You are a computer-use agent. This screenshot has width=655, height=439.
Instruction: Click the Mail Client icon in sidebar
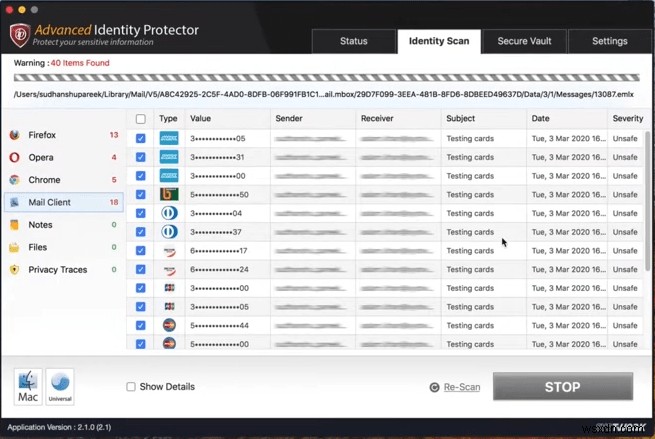[15, 203]
